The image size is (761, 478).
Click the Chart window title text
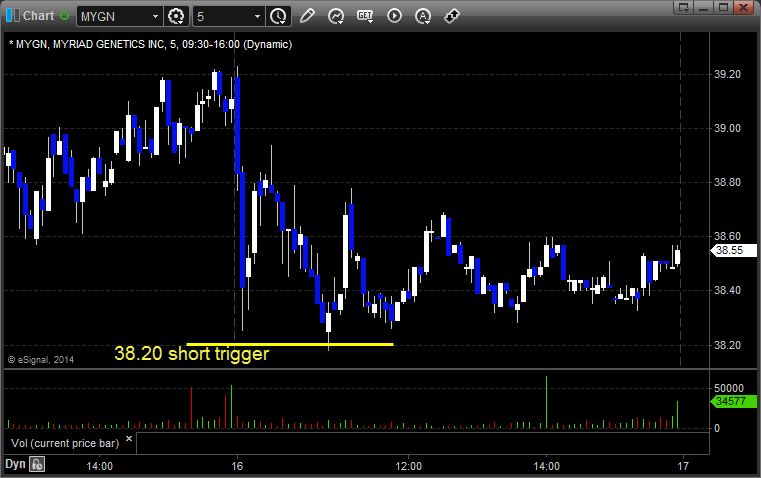point(38,16)
